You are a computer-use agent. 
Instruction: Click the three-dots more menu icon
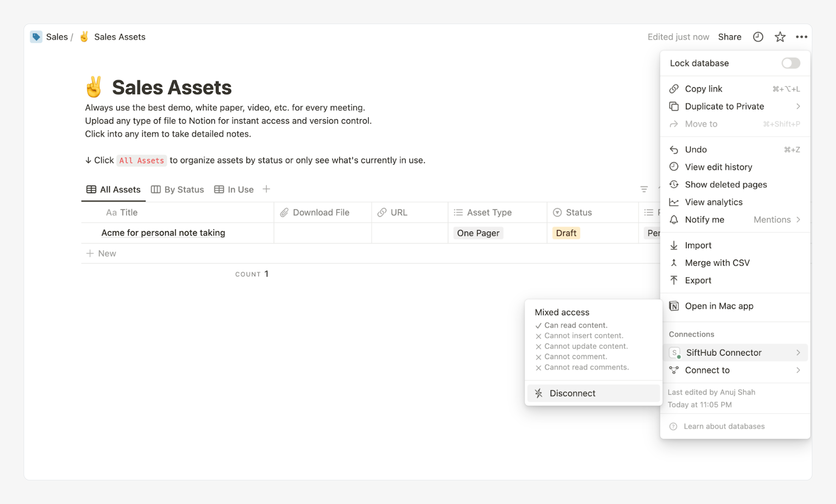[801, 37]
